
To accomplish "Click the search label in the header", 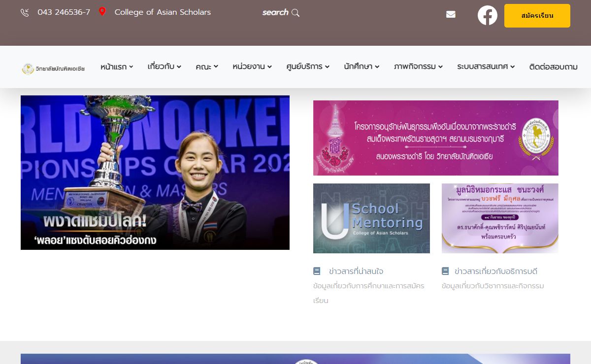I will 275,12.
